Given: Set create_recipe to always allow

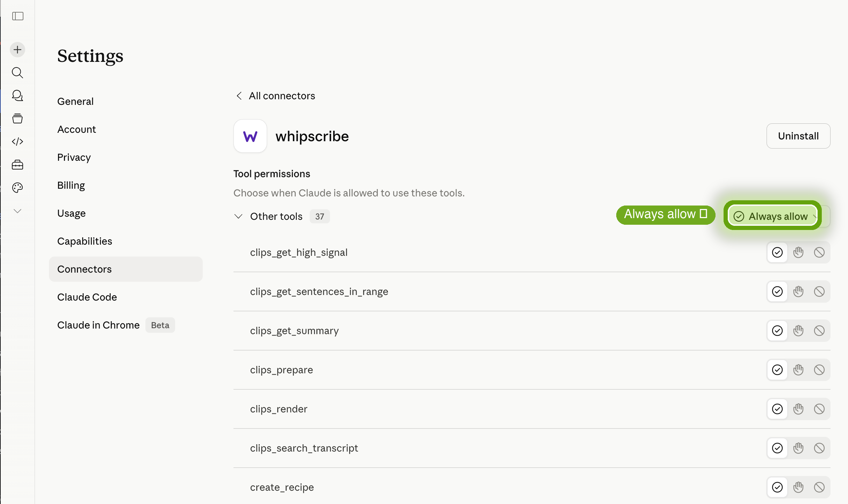Looking at the screenshot, I should click(777, 487).
